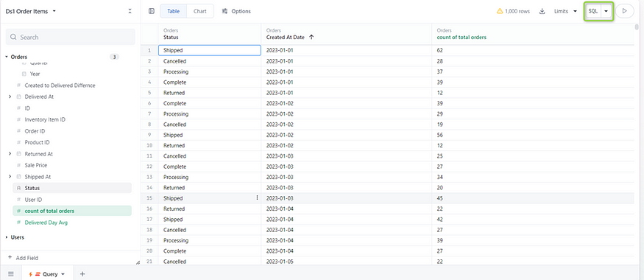Add a new tab with plus icon
This screenshot has width=644, height=280.
82,274
